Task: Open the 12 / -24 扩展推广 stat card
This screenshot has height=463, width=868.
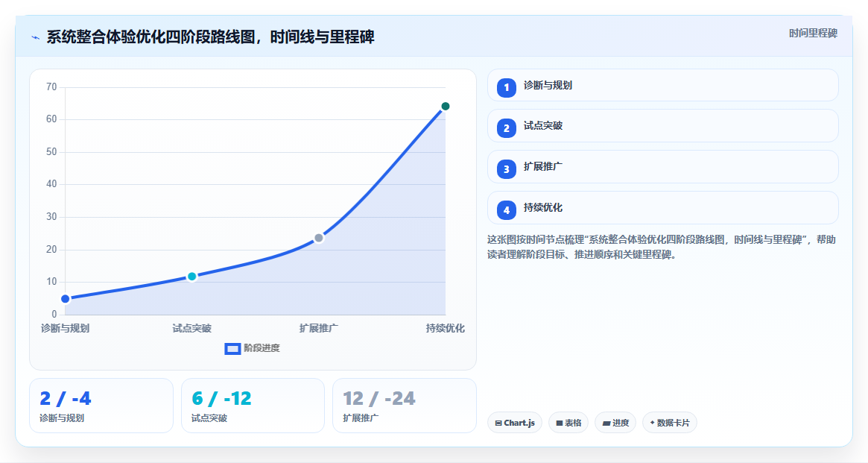Action: [405, 406]
